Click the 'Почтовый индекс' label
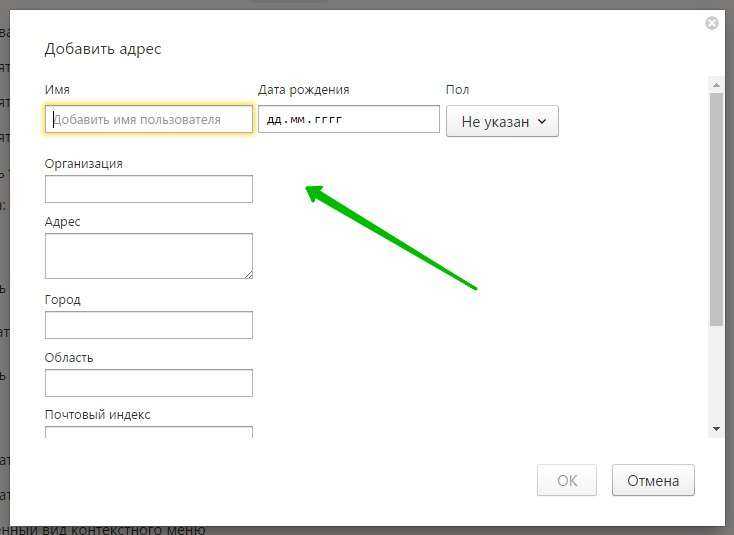Image resolution: width=734 pixels, height=535 pixels. point(97,415)
